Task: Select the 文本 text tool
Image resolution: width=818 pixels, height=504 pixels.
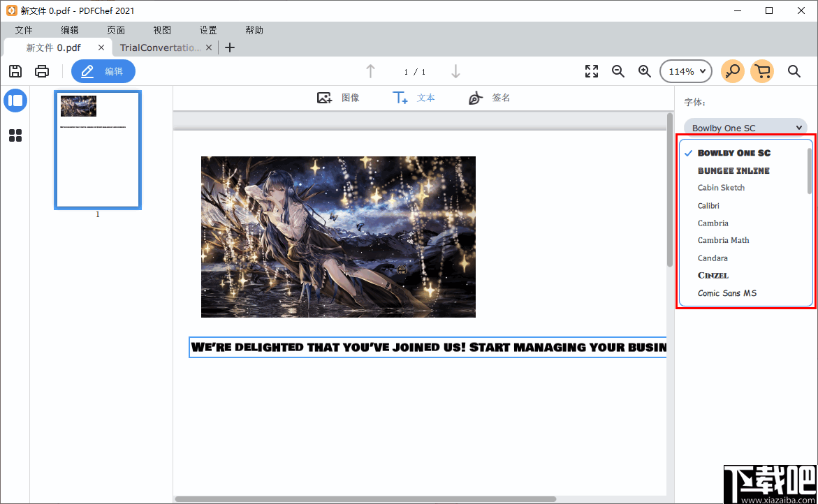Action: pos(414,98)
